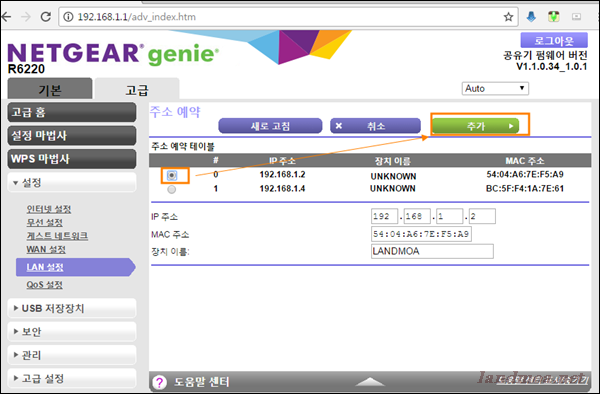The image size is (600, 394).
Task: Open the 인터넷 설정 link
Action: 49,209
